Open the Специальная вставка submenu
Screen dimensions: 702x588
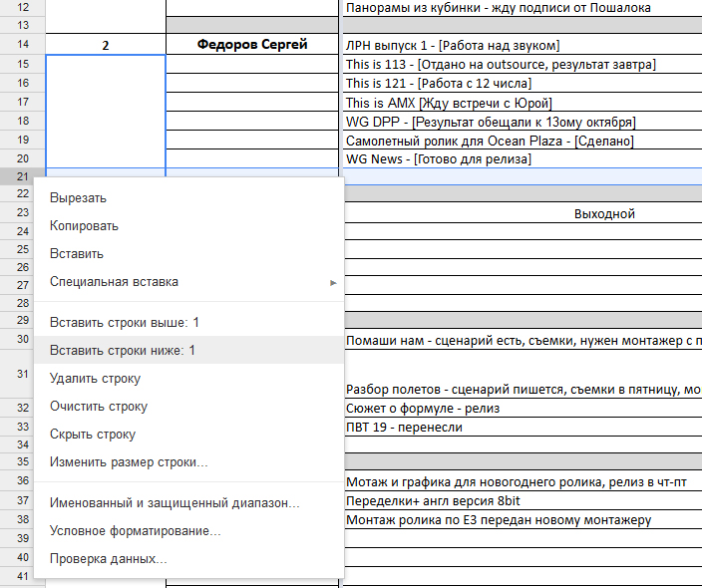point(188,281)
